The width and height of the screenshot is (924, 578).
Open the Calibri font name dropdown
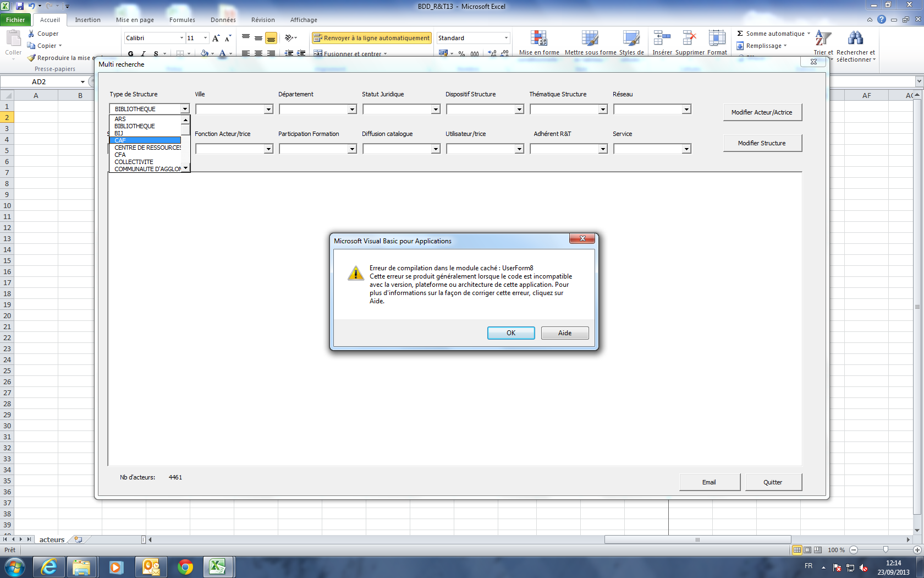point(182,38)
